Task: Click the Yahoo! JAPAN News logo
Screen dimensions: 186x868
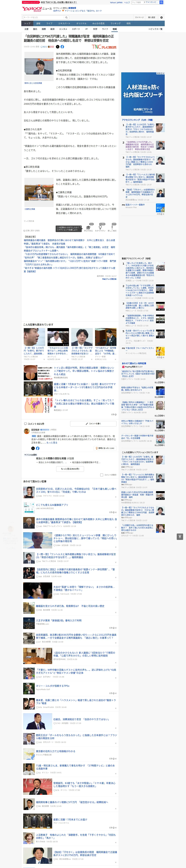Action: [x=37, y=9]
